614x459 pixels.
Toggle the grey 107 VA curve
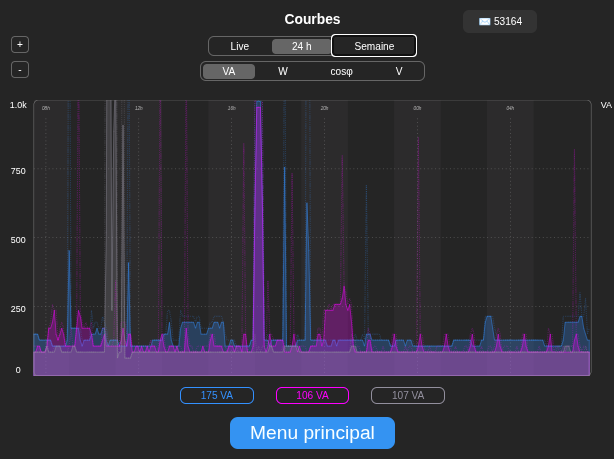click(408, 395)
